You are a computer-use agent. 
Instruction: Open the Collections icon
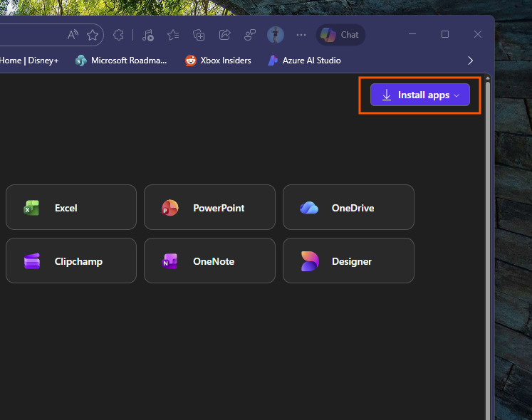coord(199,35)
